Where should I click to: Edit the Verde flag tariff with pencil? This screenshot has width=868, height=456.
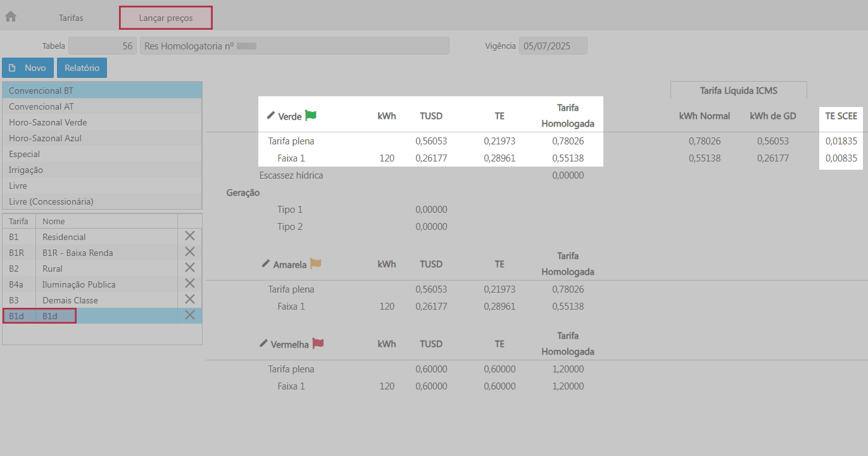(x=271, y=116)
